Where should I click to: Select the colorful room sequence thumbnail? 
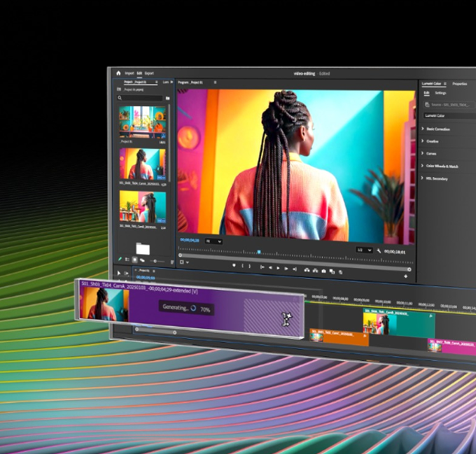tap(142, 122)
